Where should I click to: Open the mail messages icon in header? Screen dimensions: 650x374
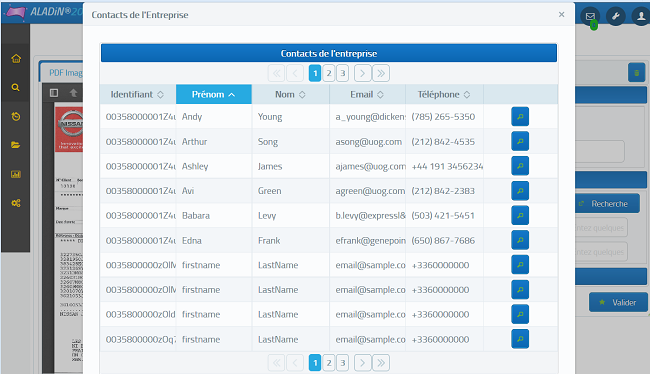[590, 17]
